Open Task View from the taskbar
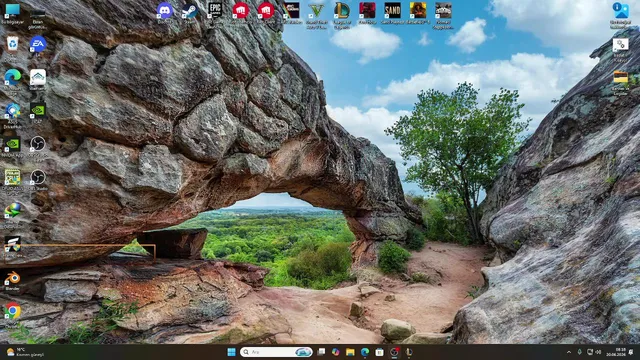The image size is (640, 360). (x=322, y=352)
